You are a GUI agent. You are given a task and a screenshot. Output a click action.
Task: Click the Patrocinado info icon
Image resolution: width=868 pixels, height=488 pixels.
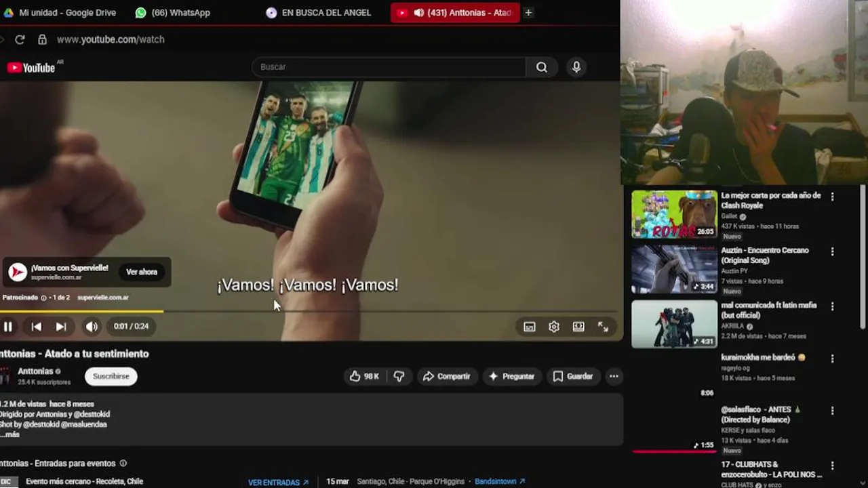coord(44,298)
